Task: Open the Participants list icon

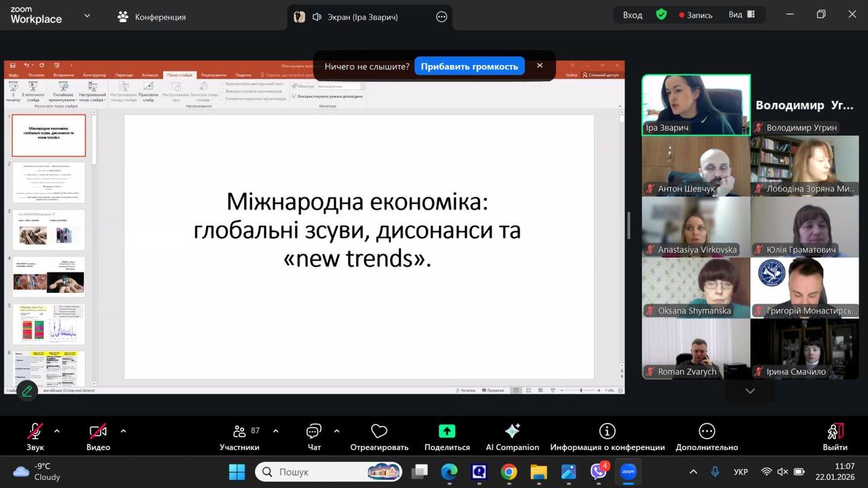Action: tap(239, 432)
